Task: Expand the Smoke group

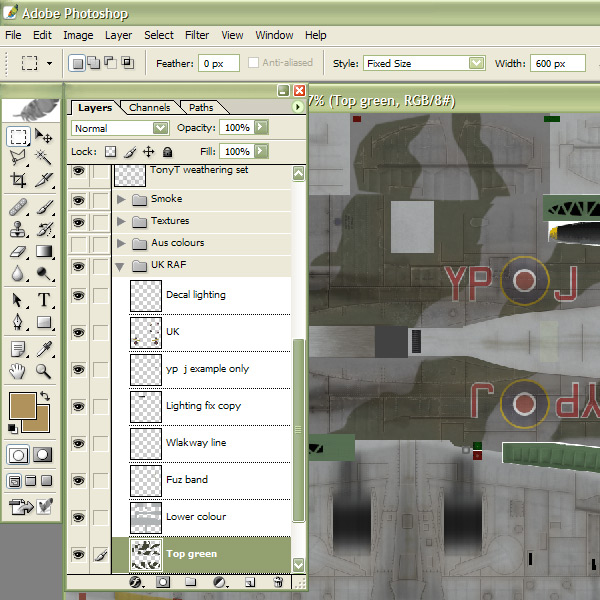Action: pyautogui.click(x=121, y=199)
